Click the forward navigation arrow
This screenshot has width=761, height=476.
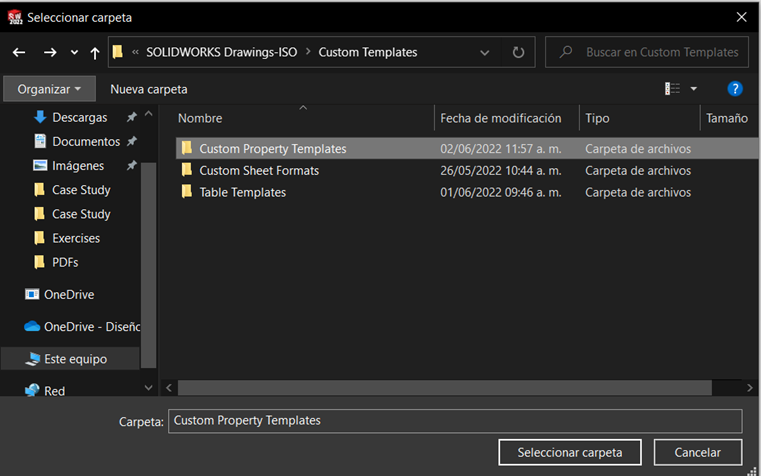point(50,52)
